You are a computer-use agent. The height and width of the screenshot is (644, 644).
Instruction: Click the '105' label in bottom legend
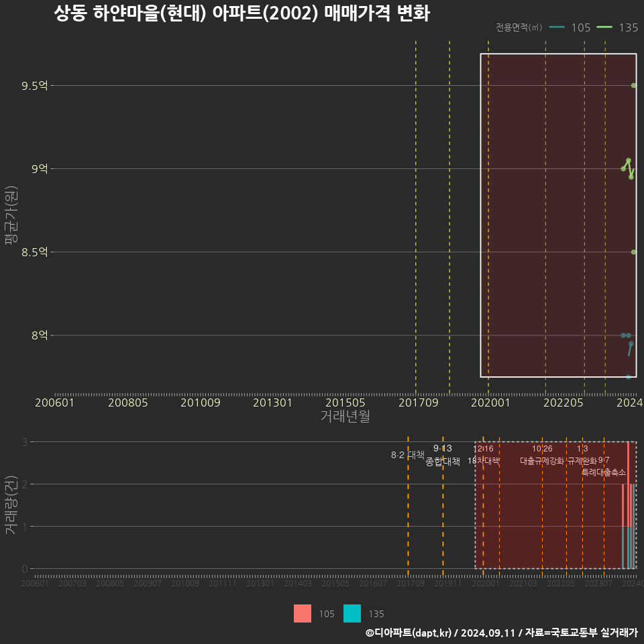point(327,614)
